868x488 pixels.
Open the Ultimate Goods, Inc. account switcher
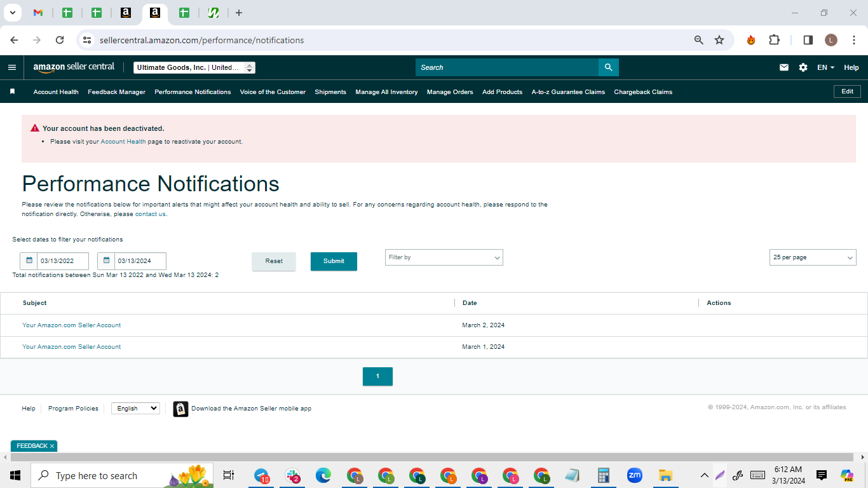(x=194, y=67)
